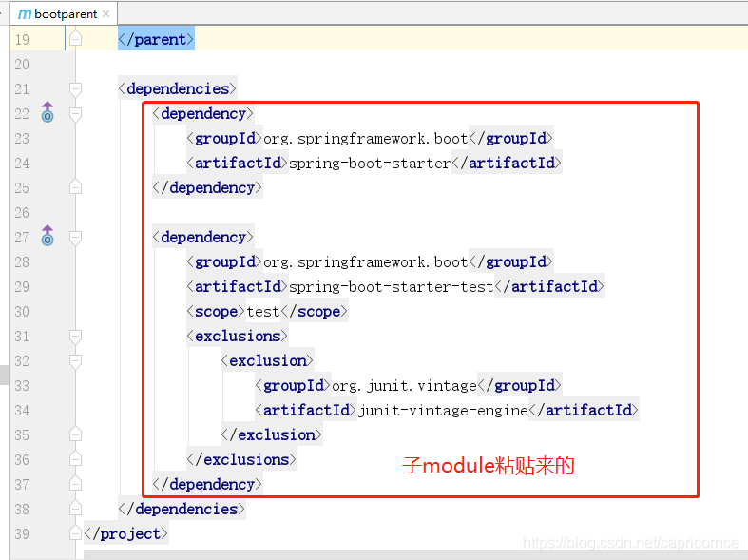Toggle the fold marker at line 39
Image resolution: width=748 pixels, height=560 pixels.
(75, 532)
